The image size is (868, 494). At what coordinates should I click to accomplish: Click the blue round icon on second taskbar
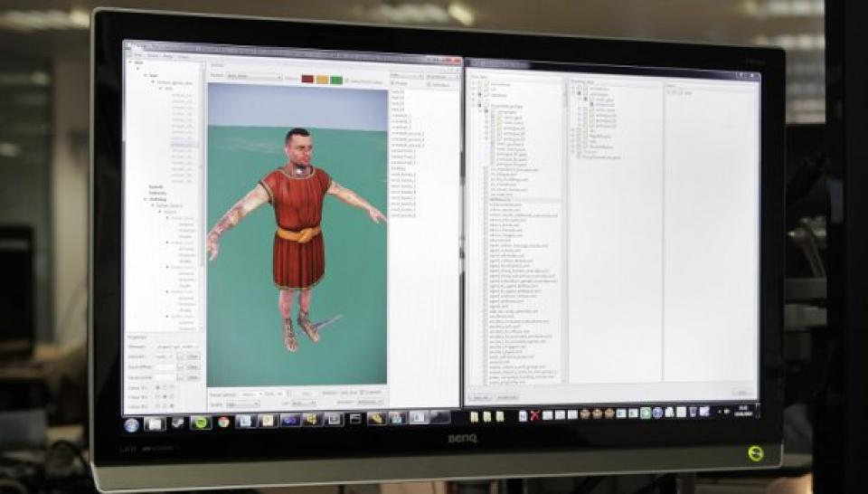click(657, 413)
